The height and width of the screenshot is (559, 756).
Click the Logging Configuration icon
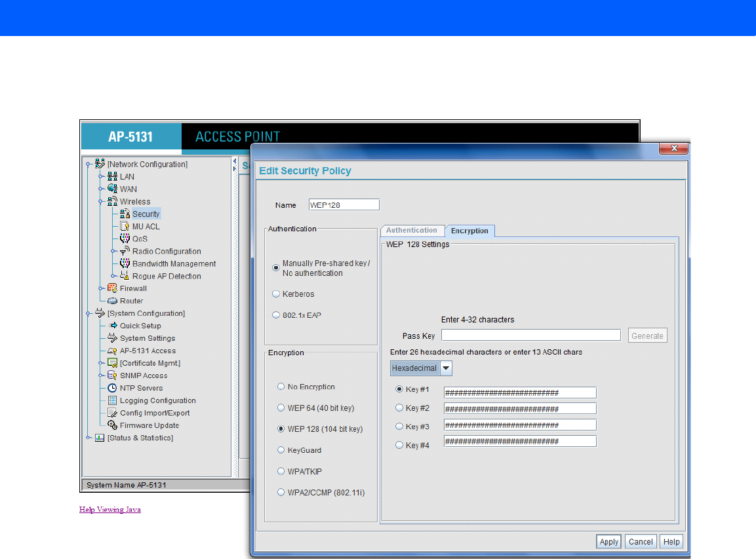click(x=112, y=400)
